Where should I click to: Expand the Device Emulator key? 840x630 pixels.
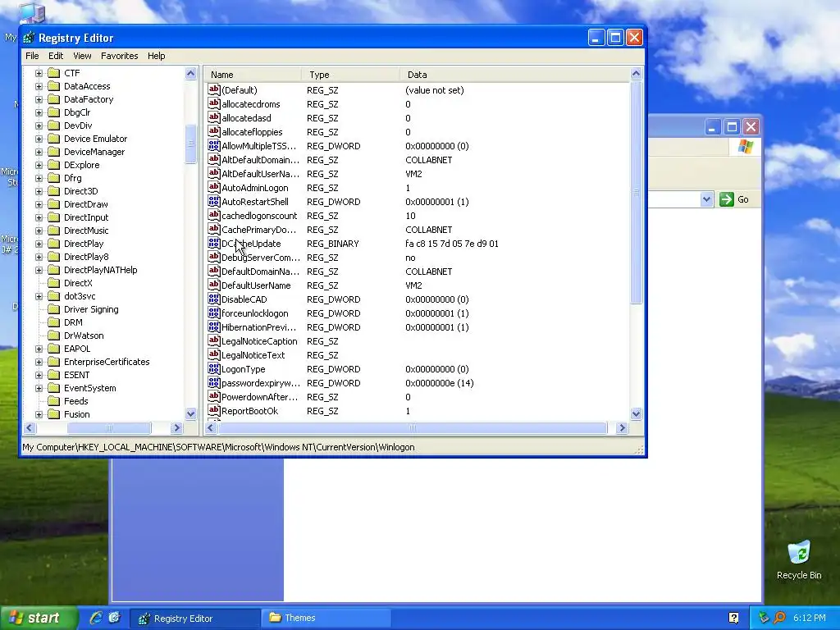click(39, 139)
